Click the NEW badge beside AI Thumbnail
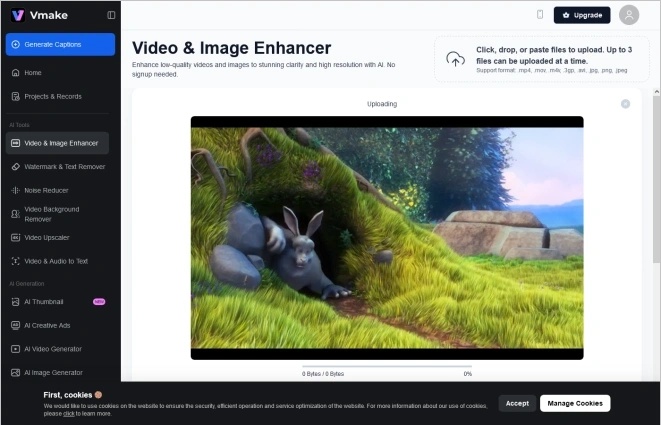The height and width of the screenshot is (425, 661). [x=99, y=302]
